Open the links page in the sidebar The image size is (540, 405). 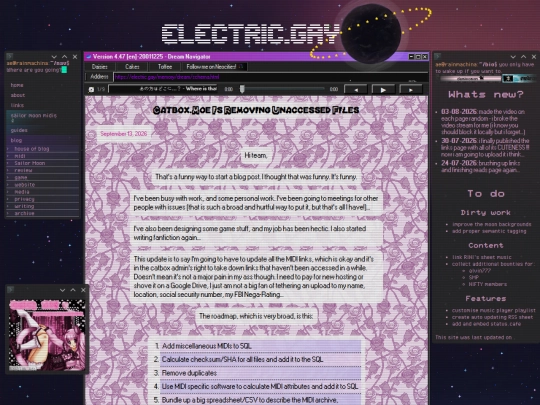[17, 105]
